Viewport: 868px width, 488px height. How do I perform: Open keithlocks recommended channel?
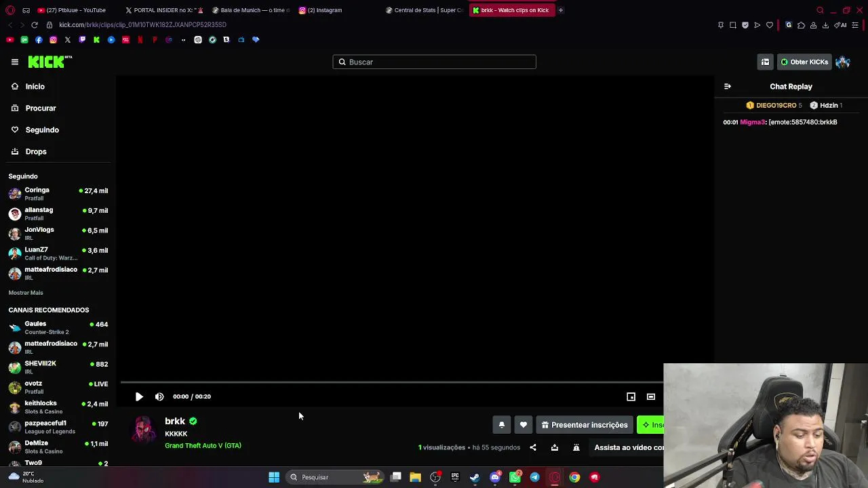(58, 407)
